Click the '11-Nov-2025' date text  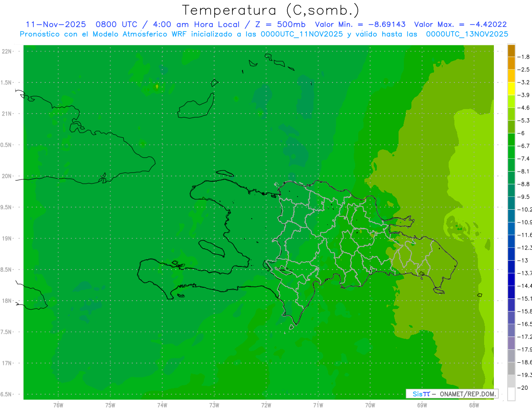[x=55, y=24]
